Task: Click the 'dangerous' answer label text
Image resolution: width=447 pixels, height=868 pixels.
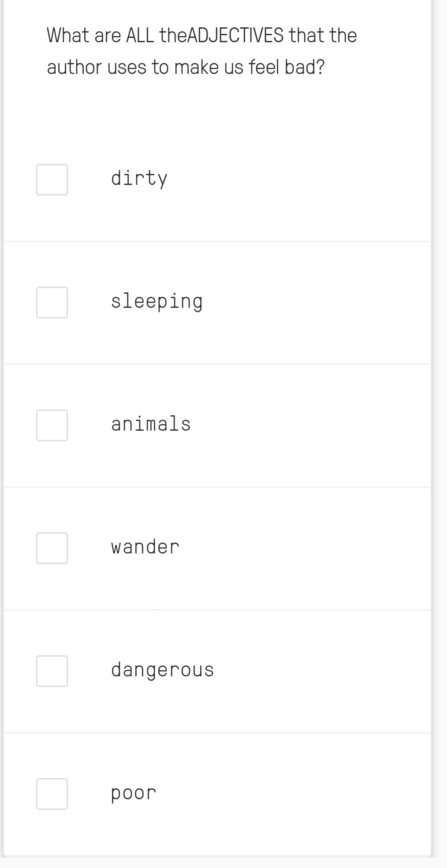Action: 162,670
